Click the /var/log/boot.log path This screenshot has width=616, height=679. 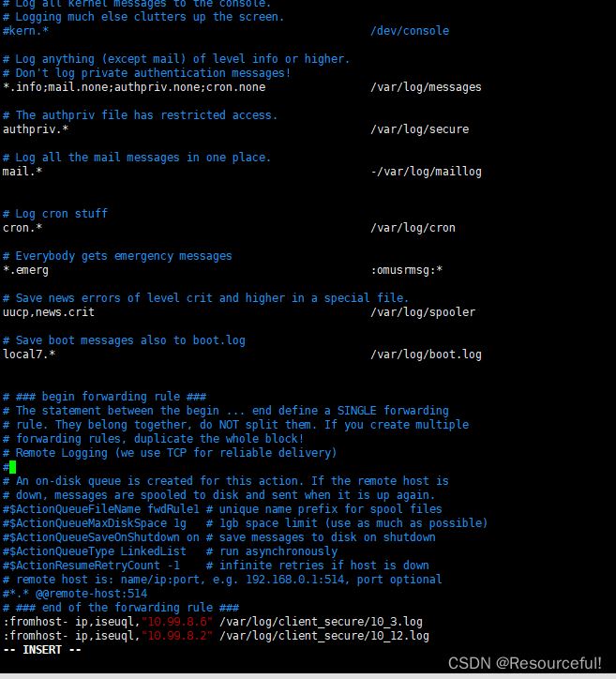coord(426,355)
